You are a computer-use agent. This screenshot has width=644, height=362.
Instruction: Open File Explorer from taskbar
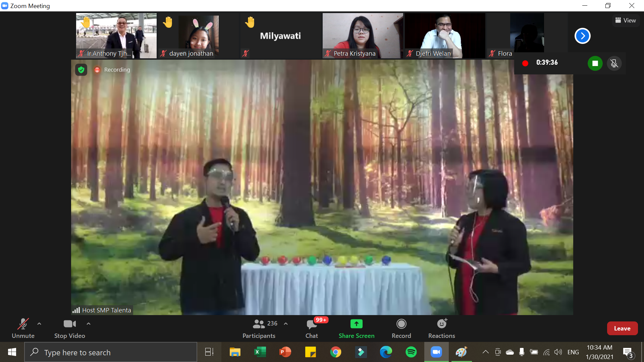pos(235,352)
